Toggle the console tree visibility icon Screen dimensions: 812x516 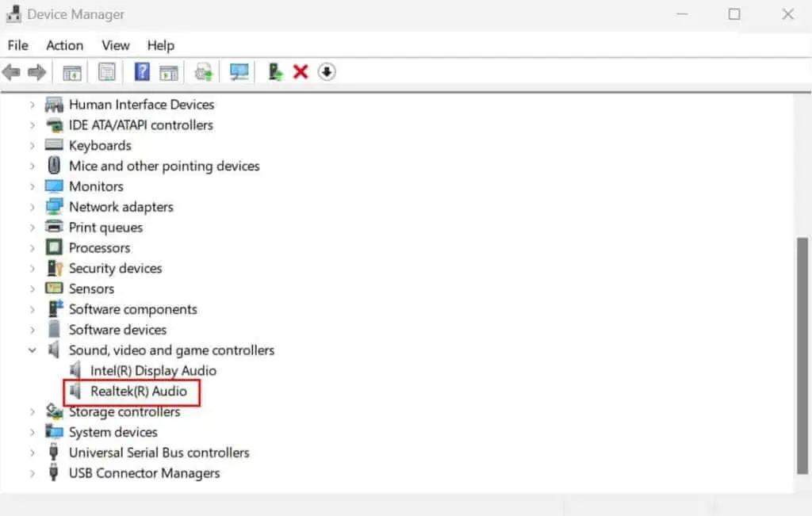pos(72,72)
